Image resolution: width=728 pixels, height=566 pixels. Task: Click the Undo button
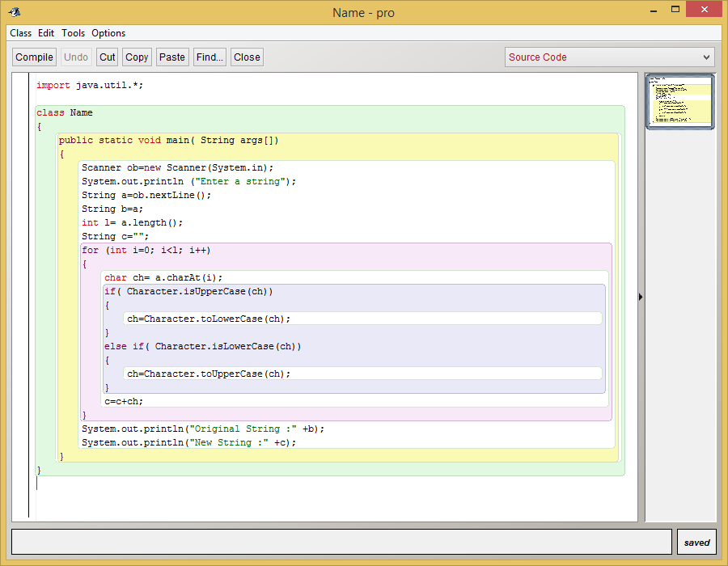75,57
